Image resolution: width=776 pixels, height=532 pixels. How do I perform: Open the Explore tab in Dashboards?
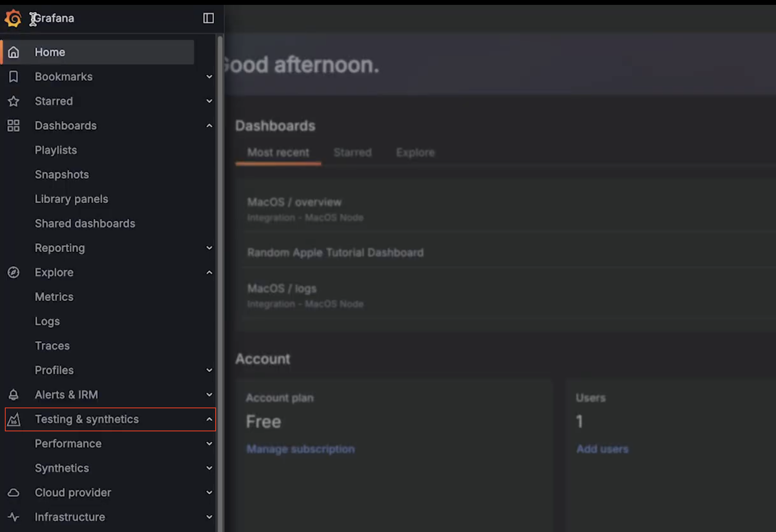(415, 152)
